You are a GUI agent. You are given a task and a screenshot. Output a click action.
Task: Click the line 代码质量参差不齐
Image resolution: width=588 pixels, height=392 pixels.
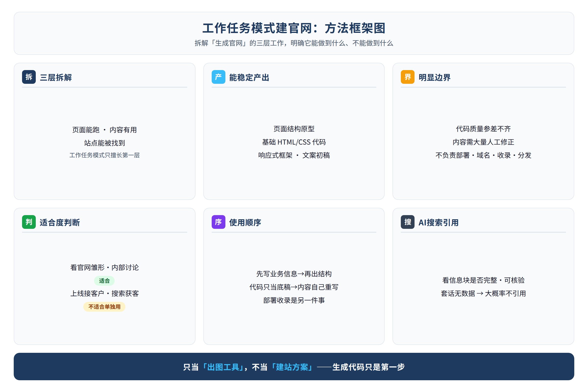click(x=483, y=129)
